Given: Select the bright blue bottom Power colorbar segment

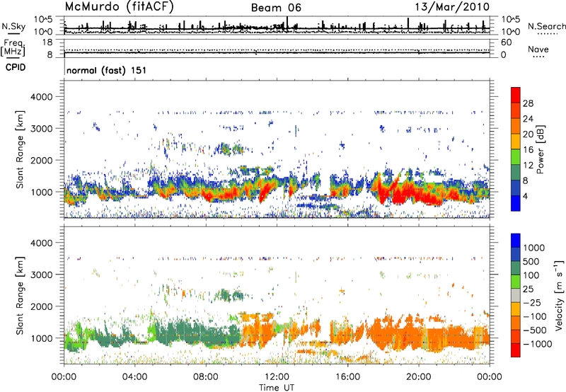Looking at the screenshot, I should click(516, 203).
